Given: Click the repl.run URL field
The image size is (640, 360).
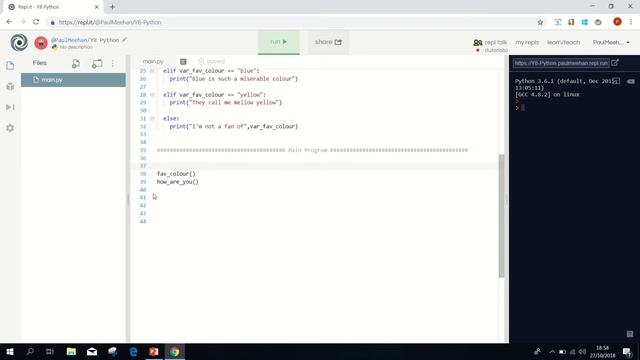Looking at the screenshot, I should [x=561, y=63].
